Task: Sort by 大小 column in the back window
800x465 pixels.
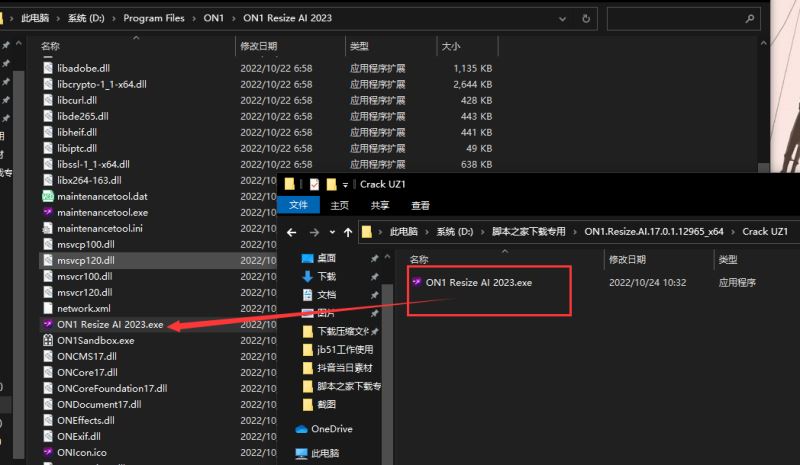Action: click(451, 46)
